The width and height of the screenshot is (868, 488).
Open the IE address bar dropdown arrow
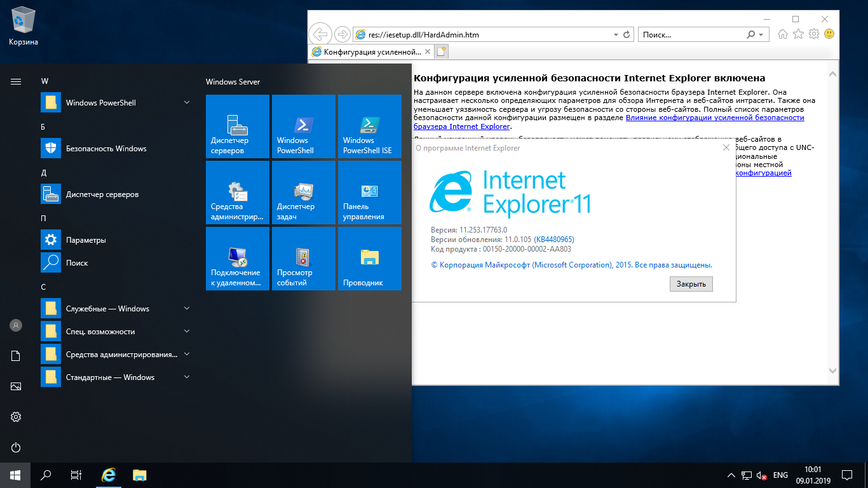coord(616,34)
